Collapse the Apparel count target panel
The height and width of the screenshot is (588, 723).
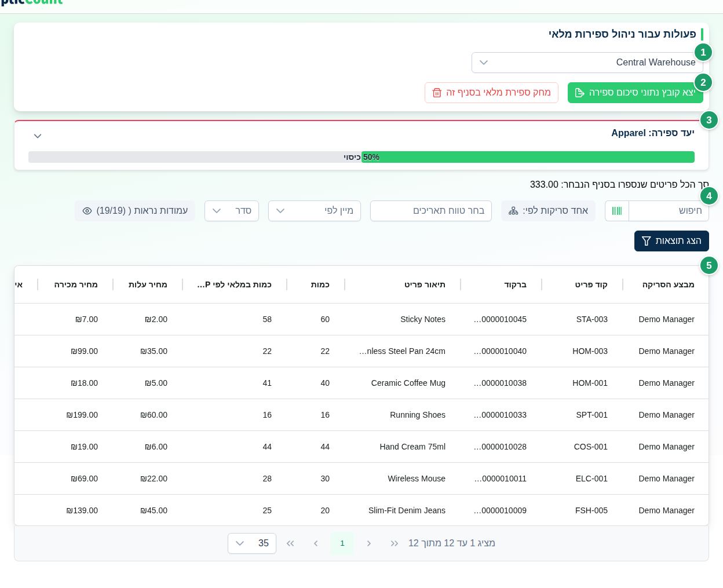click(38, 136)
